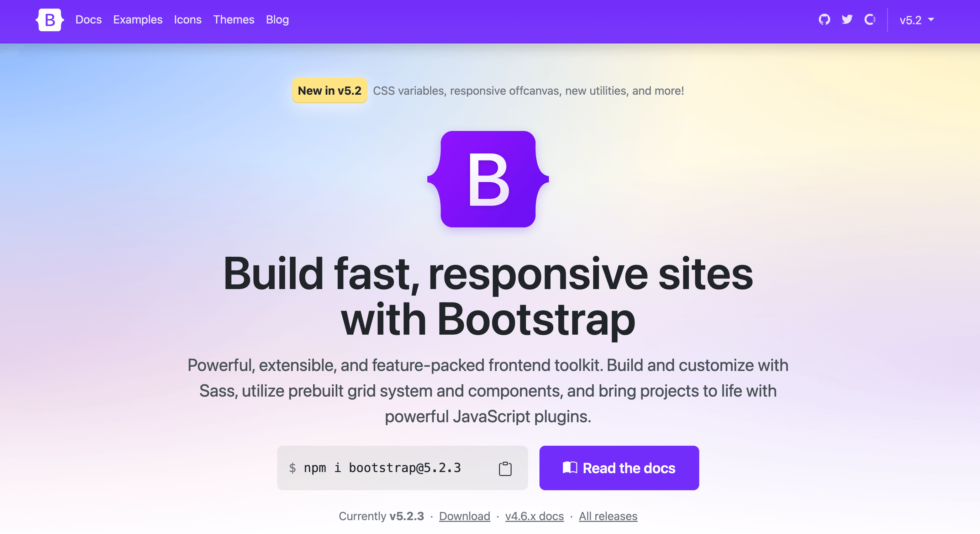Screen dimensions: 980x534
Task: Visit Bootstrap Twitter profile
Action: pyautogui.click(x=847, y=19)
